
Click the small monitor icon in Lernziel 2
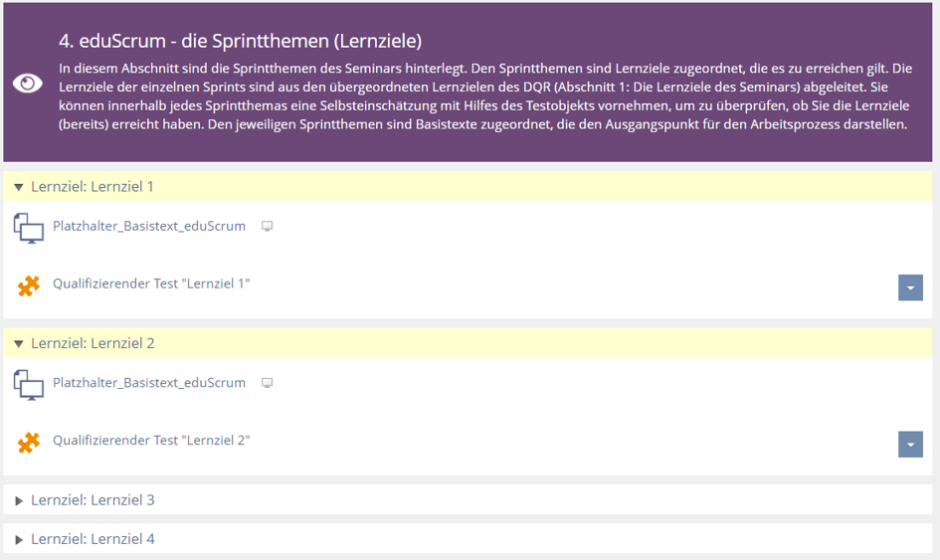click(x=267, y=383)
